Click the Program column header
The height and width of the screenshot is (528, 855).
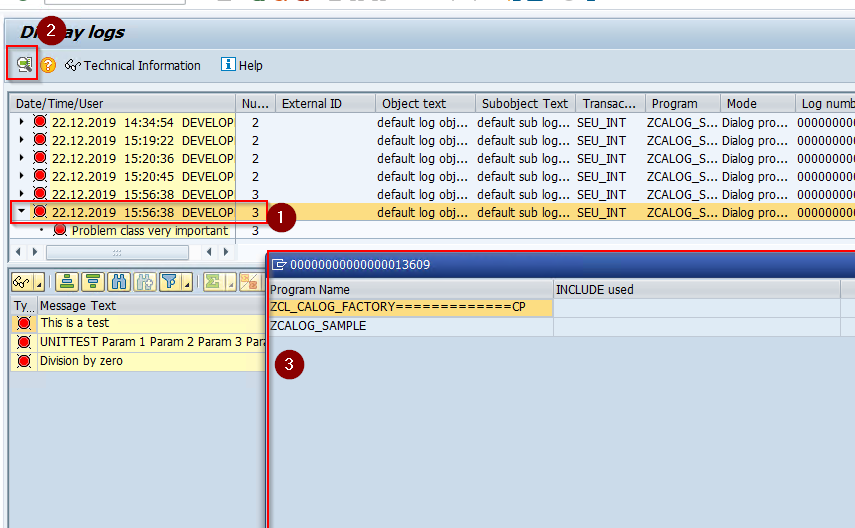[x=683, y=104]
